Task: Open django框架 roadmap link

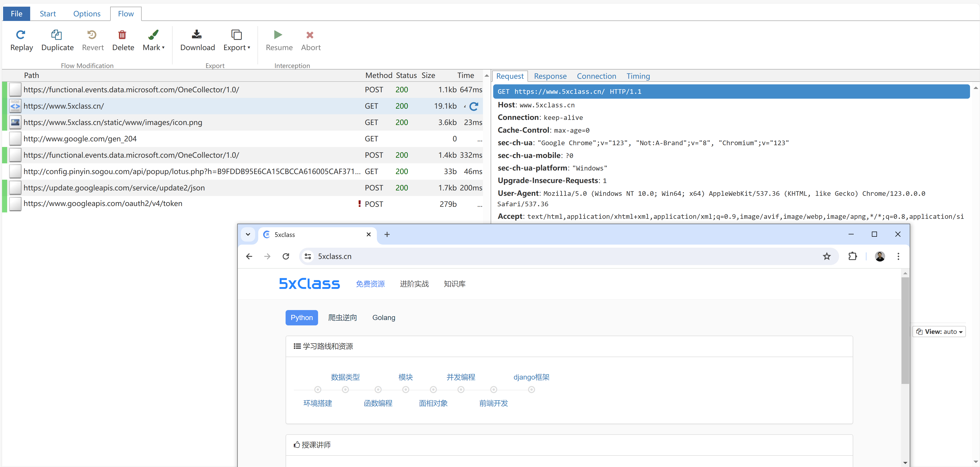Action: coord(531,377)
